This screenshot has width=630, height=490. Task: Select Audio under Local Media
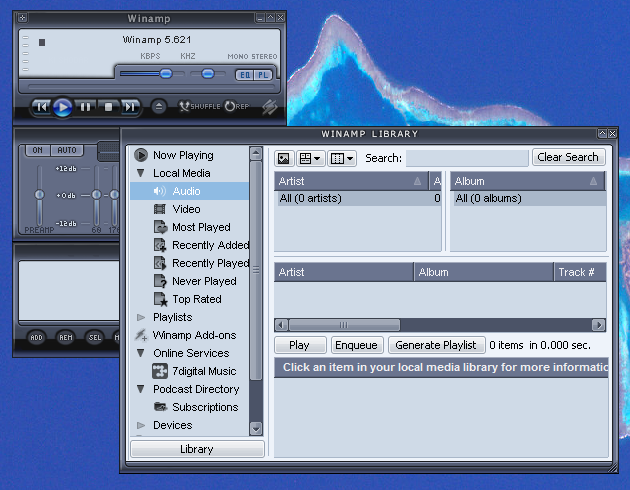point(190,191)
